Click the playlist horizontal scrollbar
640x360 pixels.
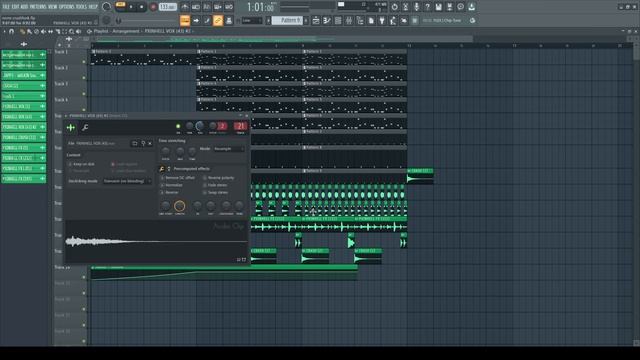(x=282, y=40)
